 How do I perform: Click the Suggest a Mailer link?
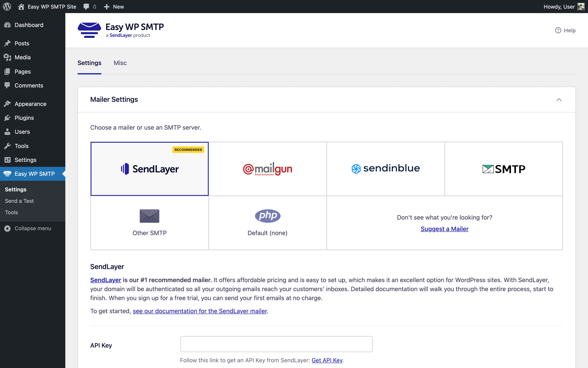click(444, 229)
